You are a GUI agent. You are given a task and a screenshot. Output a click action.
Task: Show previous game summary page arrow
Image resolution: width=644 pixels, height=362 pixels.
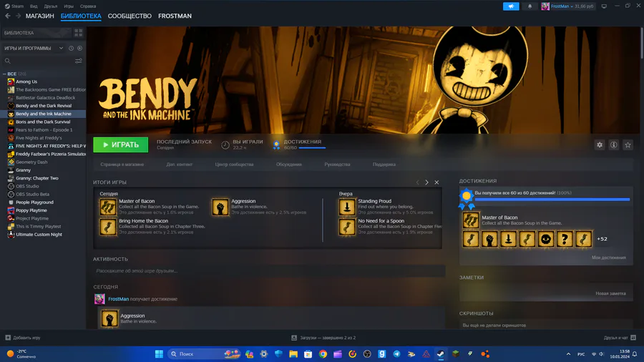click(x=417, y=182)
